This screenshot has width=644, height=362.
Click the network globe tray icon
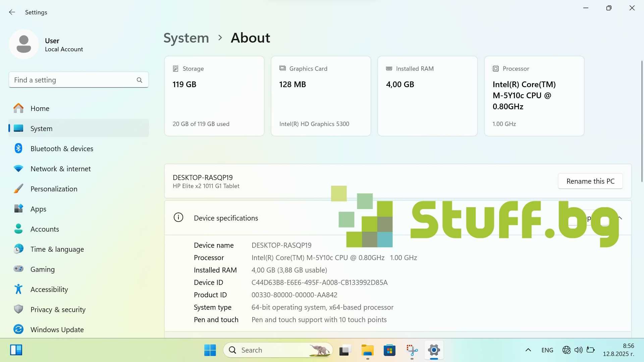pyautogui.click(x=567, y=350)
